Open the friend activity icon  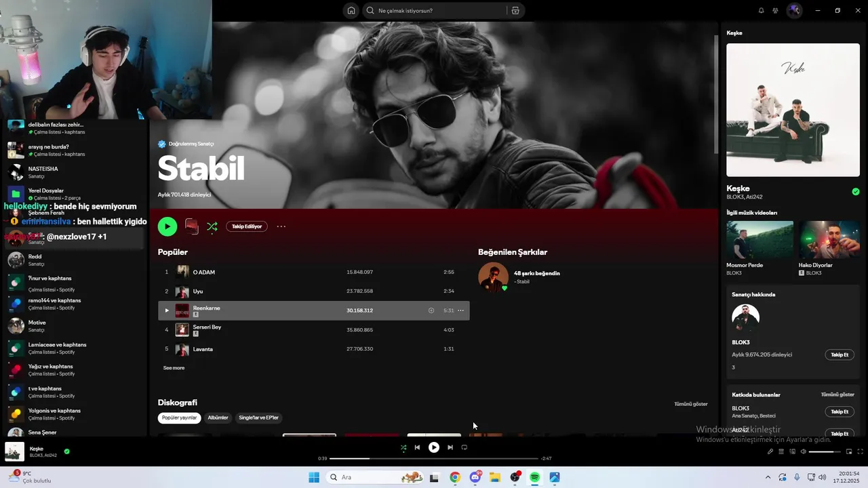click(775, 11)
